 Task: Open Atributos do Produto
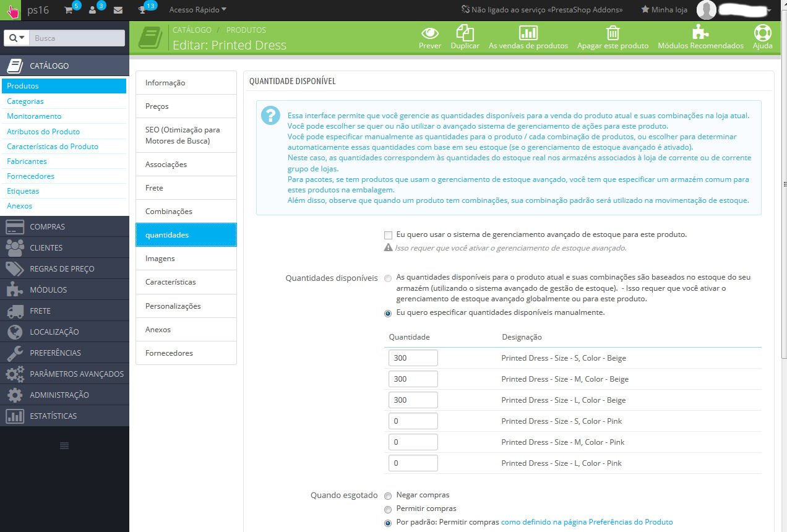tap(43, 132)
